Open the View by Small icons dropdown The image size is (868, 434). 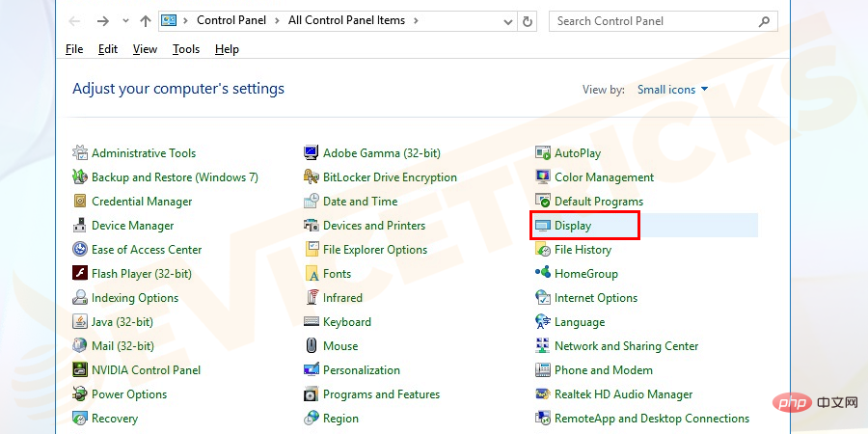(672, 89)
